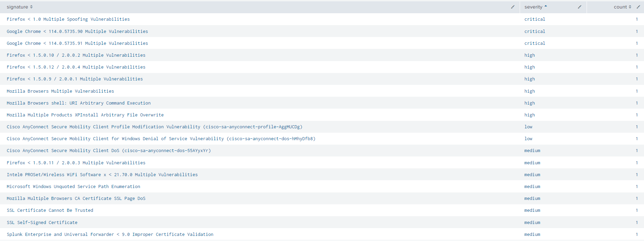Open Cisco AnyConnect DoS cisco-sa-anyconnect-dos-55AYyxYr signature

(109, 150)
